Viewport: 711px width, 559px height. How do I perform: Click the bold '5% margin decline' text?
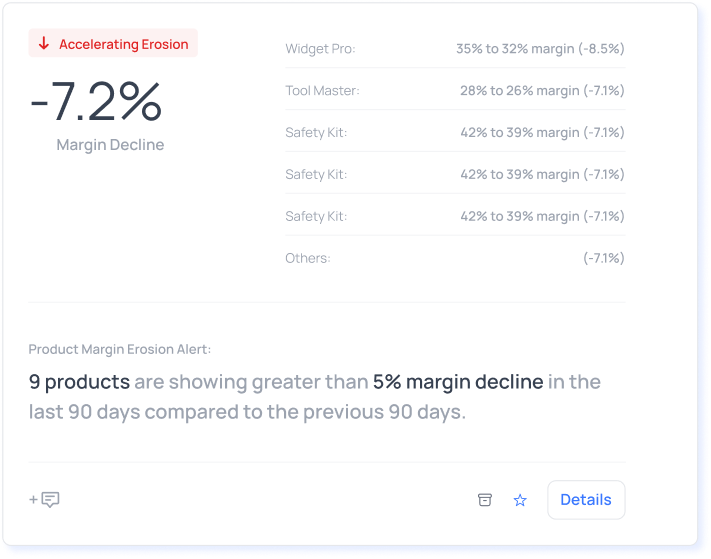[x=458, y=382]
